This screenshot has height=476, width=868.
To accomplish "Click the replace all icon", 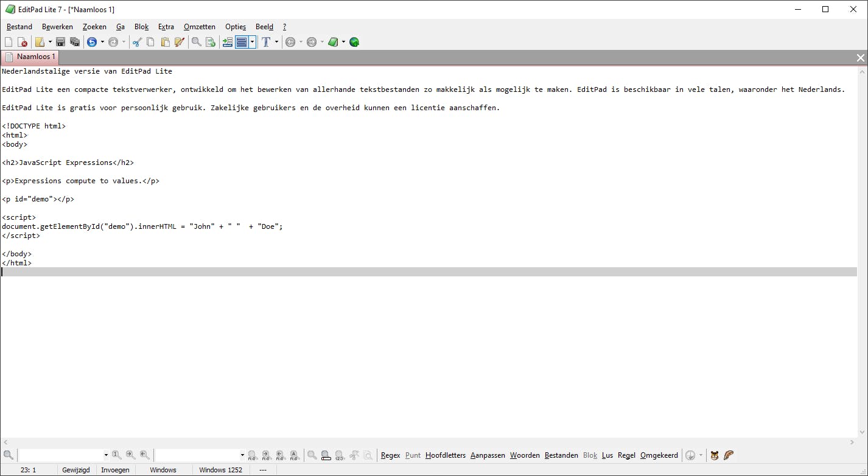I will click(x=294, y=455).
